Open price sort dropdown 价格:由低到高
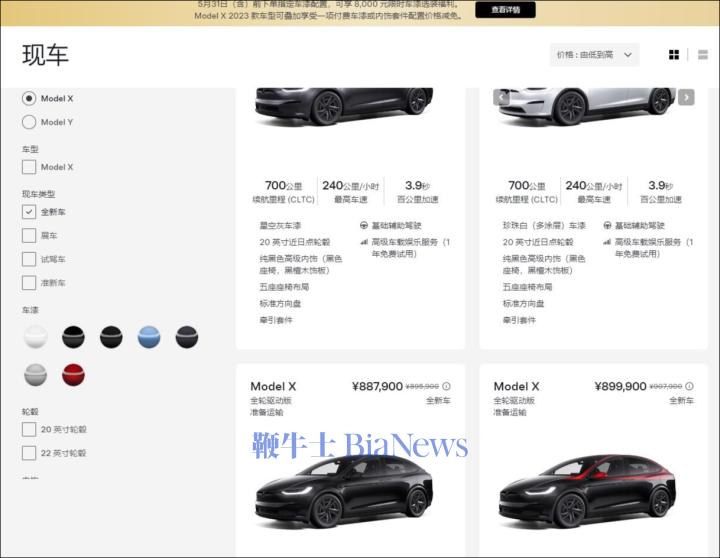Viewport: 720px width, 558px height. click(594, 55)
